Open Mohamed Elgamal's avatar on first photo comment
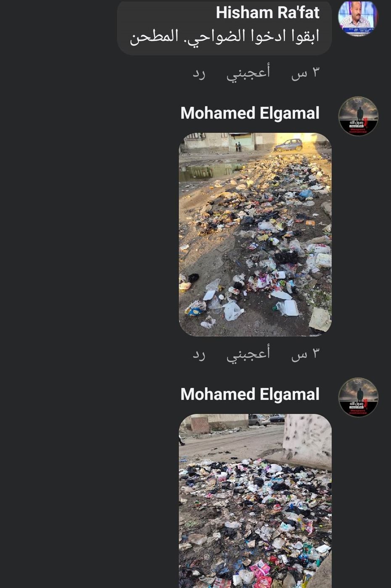 (x=358, y=116)
